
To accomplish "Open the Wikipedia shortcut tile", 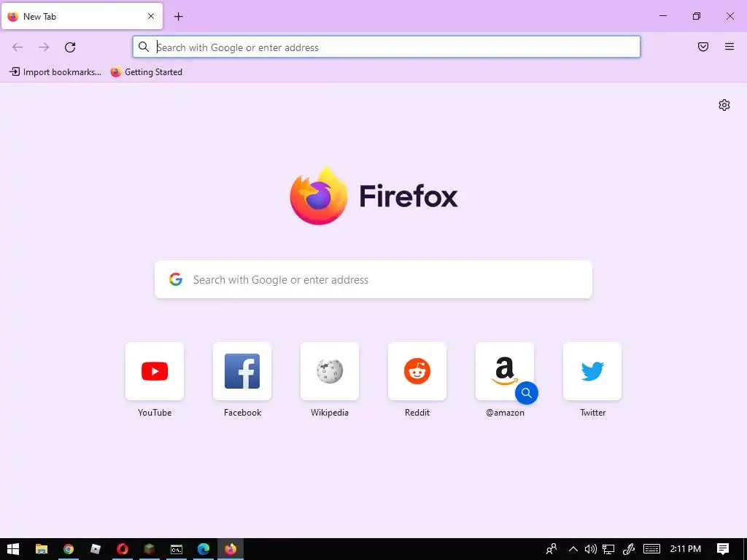I will 330,371.
